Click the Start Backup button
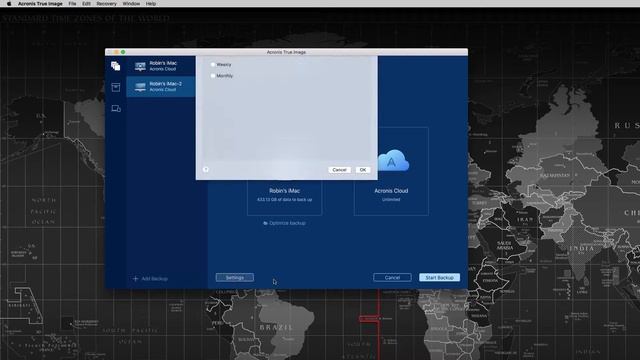This screenshot has width=640, height=360. tap(440, 278)
